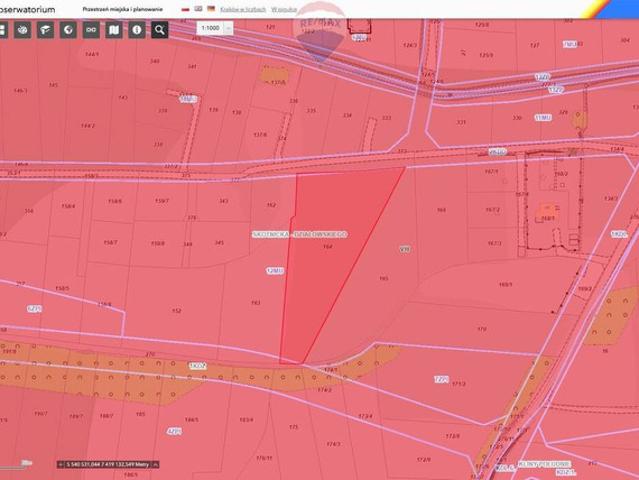Expand the coordinates bar right arrow
The width and height of the screenshot is (639, 480).
(x=154, y=464)
